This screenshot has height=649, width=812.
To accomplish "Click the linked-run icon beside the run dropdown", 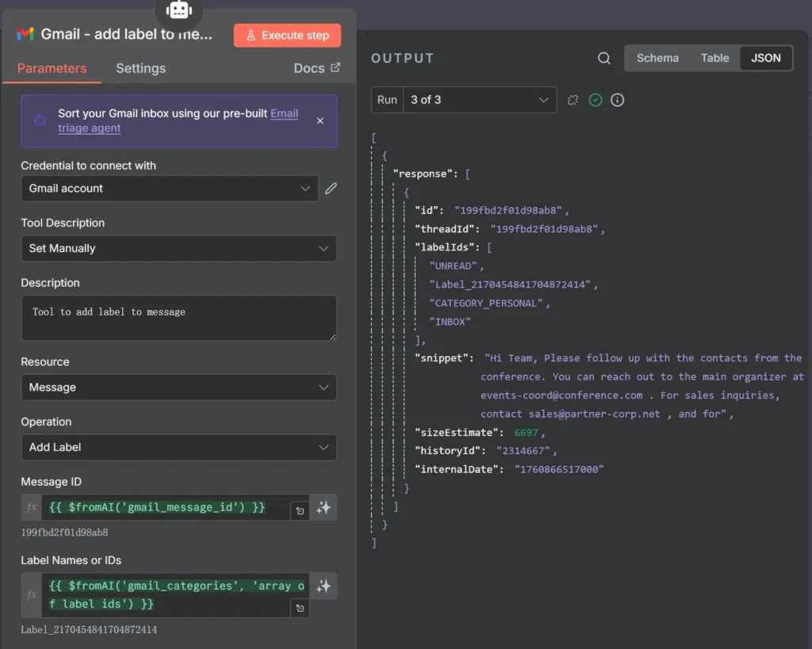I will click(573, 100).
